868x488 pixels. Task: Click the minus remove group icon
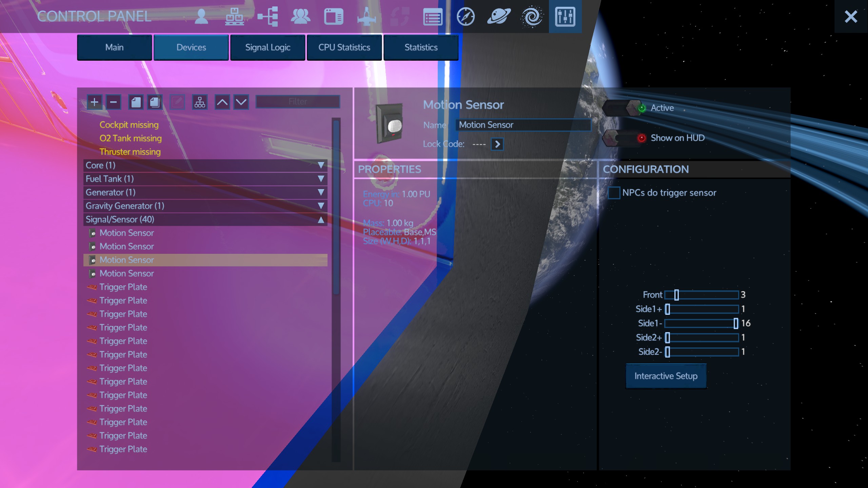point(113,102)
